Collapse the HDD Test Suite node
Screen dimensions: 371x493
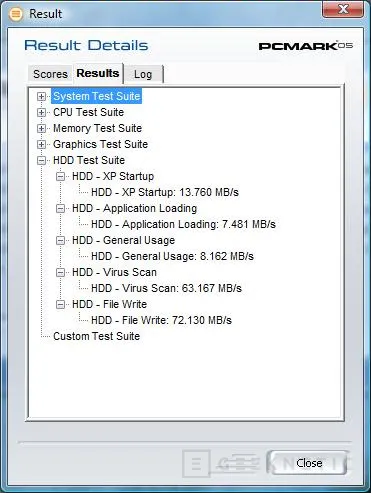pyautogui.click(x=41, y=160)
